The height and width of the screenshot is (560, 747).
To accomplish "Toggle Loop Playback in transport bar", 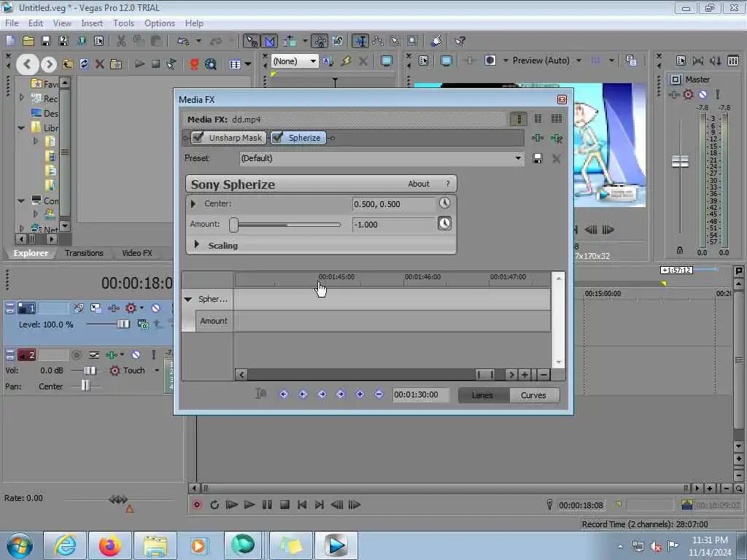I will pos(214,505).
